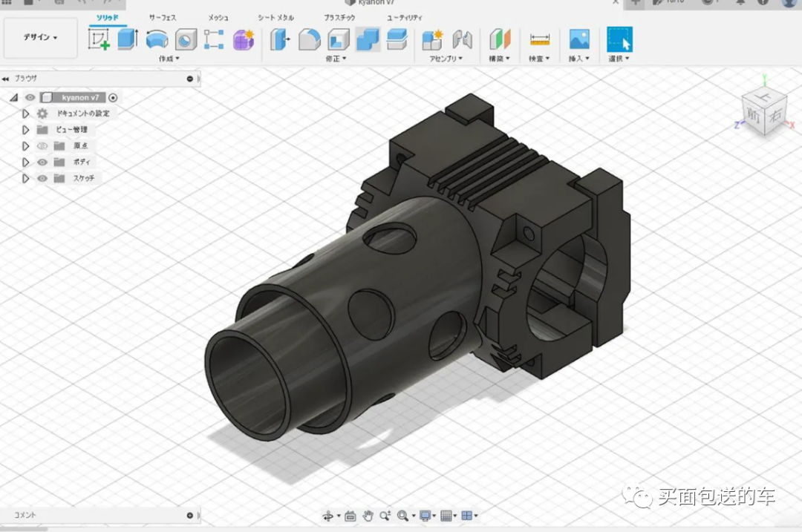Show the hidden 原点 folder
Image resolution: width=802 pixels, height=532 pixels.
(42, 146)
